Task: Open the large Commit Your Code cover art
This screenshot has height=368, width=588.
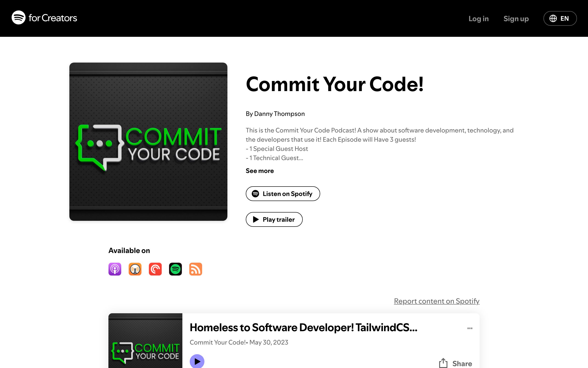Action: click(x=148, y=142)
